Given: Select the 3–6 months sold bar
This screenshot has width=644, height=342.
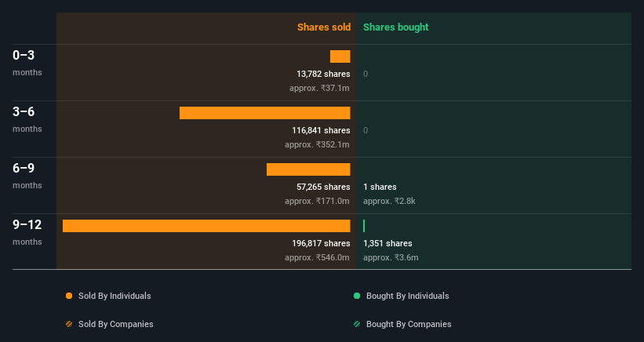Looking at the screenshot, I should pyautogui.click(x=265, y=113).
